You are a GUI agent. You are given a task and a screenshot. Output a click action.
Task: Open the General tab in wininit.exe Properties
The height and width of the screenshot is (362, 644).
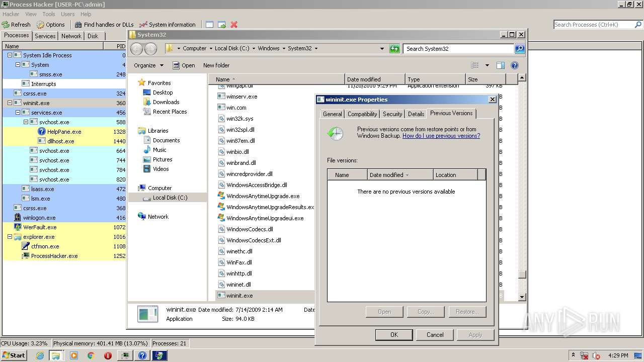point(332,114)
